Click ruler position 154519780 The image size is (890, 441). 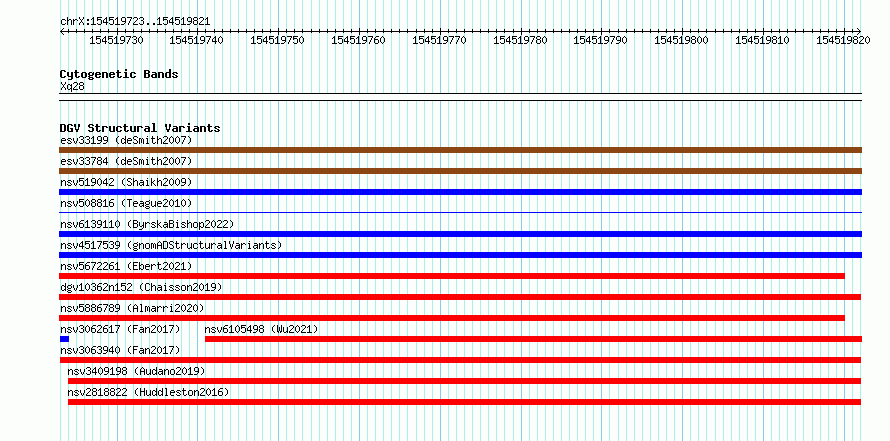pos(520,40)
